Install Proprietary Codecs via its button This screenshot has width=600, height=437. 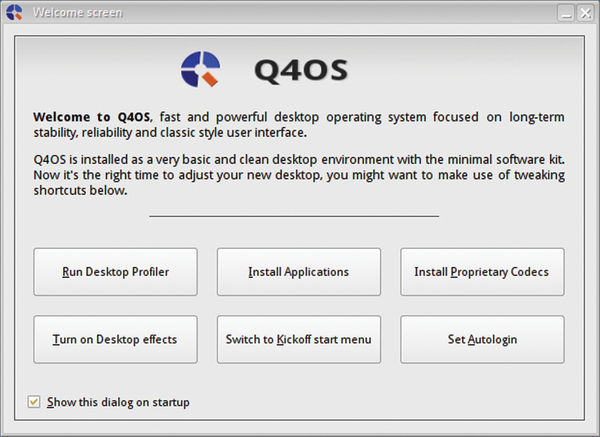click(x=482, y=272)
